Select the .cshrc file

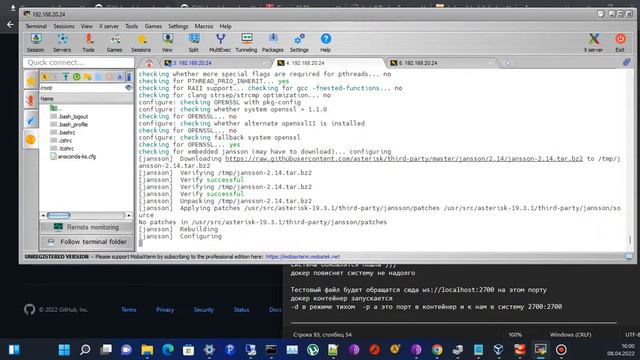click(x=61, y=140)
